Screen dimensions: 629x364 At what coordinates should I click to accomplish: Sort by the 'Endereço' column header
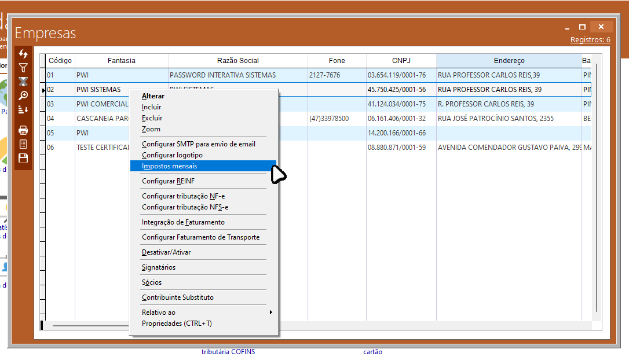point(509,61)
